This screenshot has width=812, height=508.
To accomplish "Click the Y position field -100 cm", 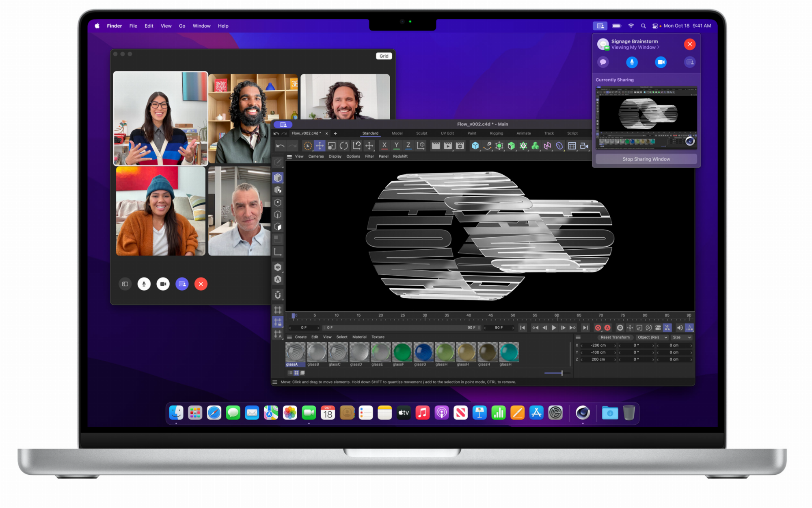I will tap(598, 352).
